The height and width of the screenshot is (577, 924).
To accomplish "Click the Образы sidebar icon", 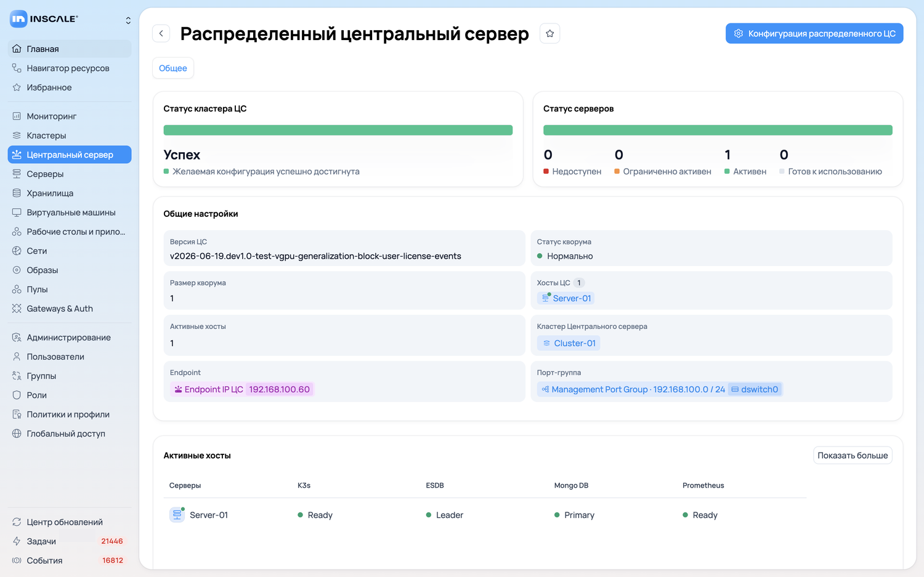I will (17, 270).
